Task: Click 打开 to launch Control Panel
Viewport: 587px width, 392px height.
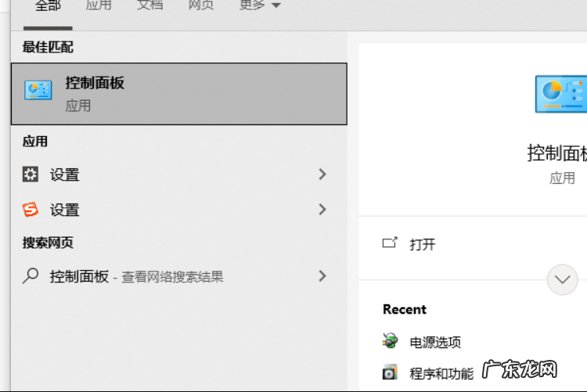Action: [x=423, y=244]
